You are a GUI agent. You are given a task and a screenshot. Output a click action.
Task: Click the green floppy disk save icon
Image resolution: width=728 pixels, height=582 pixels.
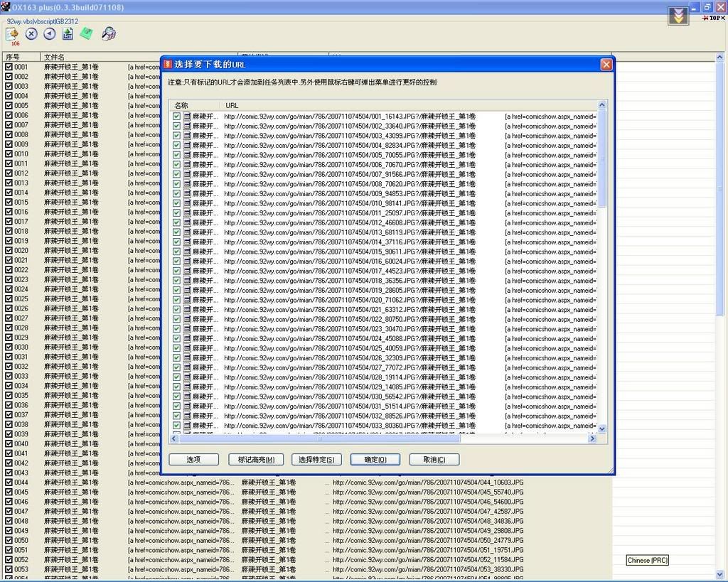[x=86, y=33]
